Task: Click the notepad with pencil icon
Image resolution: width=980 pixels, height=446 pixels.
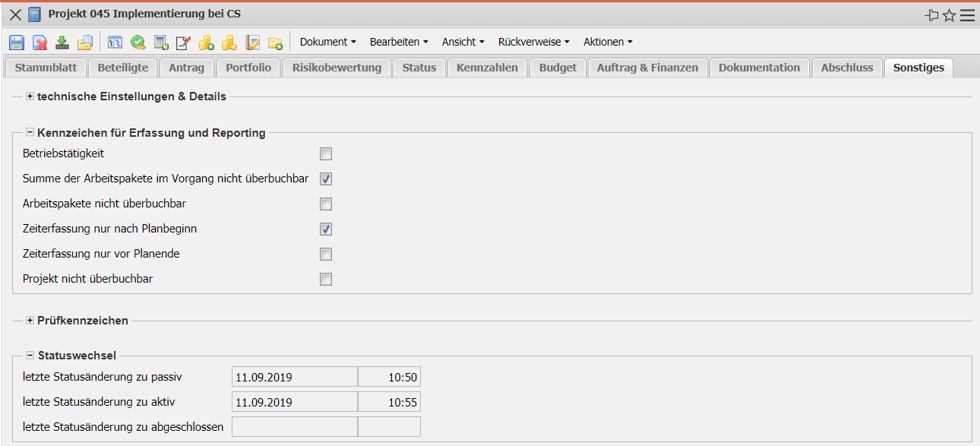Action: point(253,43)
